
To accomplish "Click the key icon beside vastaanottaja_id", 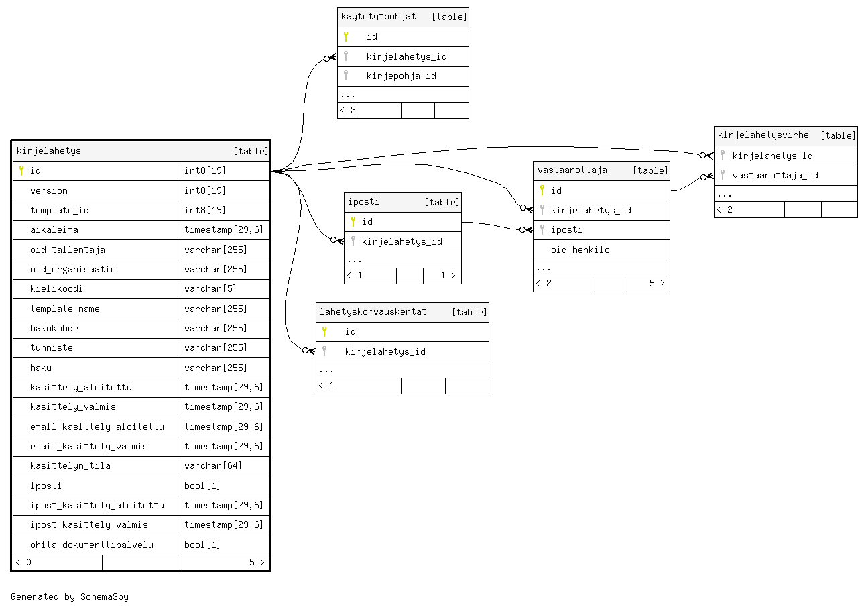I will coord(722,175).
